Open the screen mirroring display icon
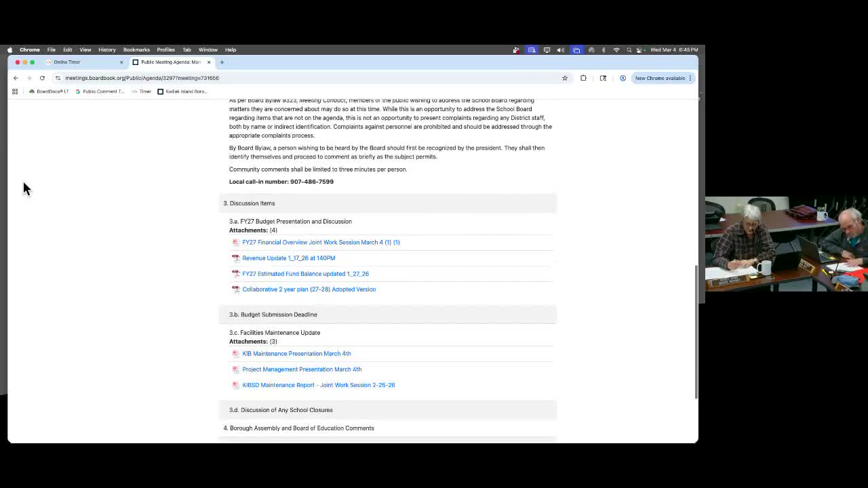The image size is (868, 488). pyautogui.click(x=547, y=49)
